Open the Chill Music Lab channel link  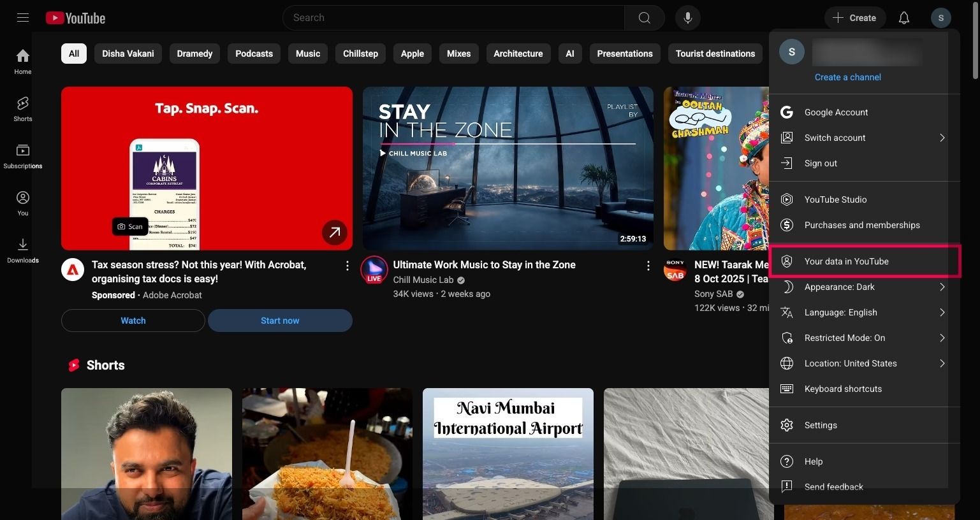pyautogui.click(x=423, y=280)
